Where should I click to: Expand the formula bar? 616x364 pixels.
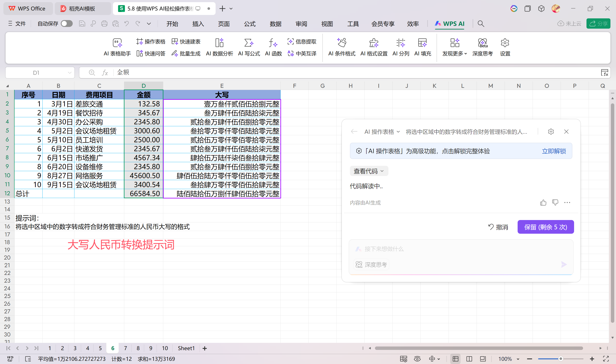[x=604, y=73]
